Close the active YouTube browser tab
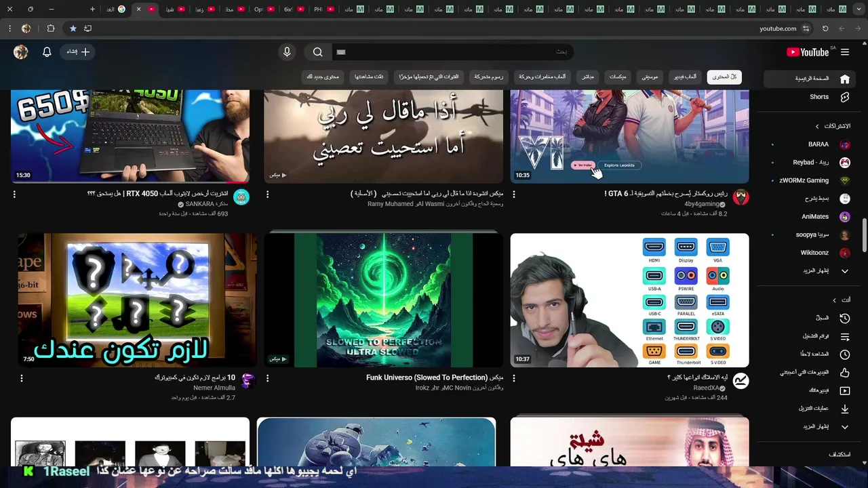 [x=138, y=9]
